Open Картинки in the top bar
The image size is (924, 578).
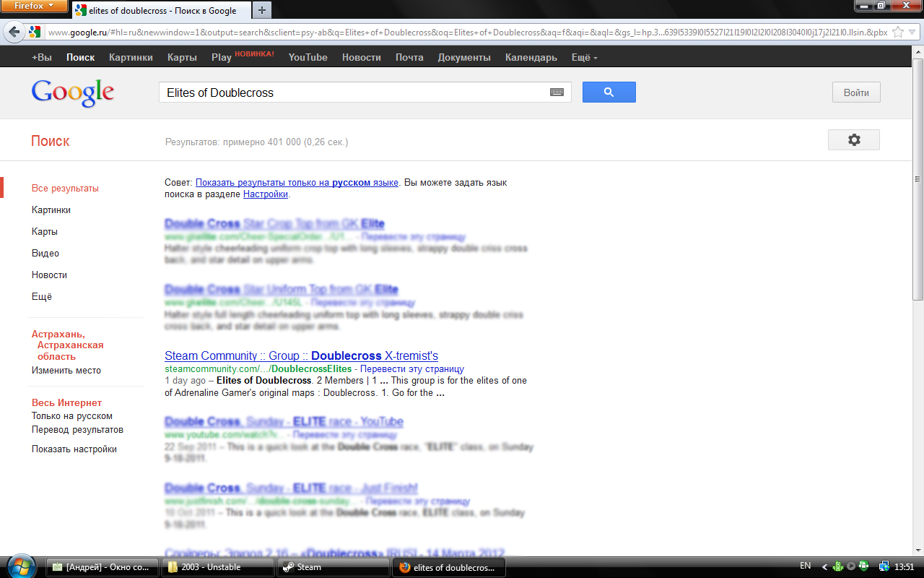pyautogui.click(x=131, y=57)
